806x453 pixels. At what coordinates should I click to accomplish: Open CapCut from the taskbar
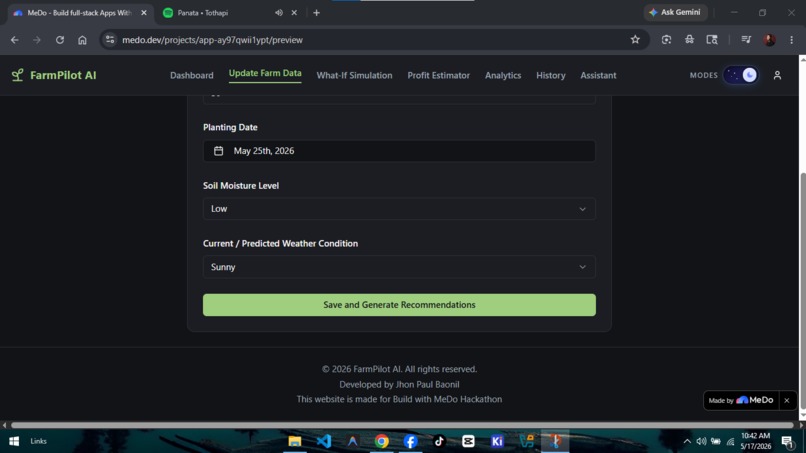pyautogui.click(x=468, y=441)
